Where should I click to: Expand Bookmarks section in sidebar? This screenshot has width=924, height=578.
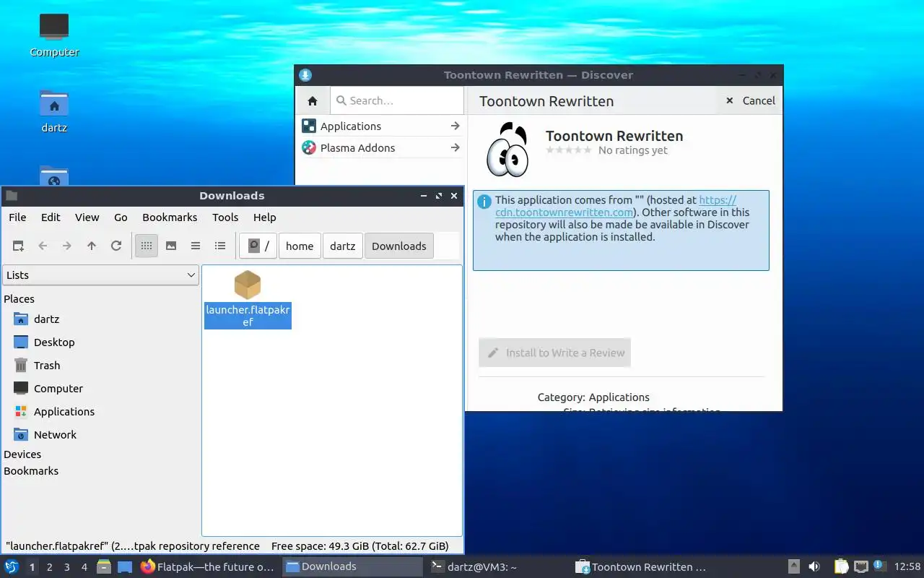click(31, 470)
